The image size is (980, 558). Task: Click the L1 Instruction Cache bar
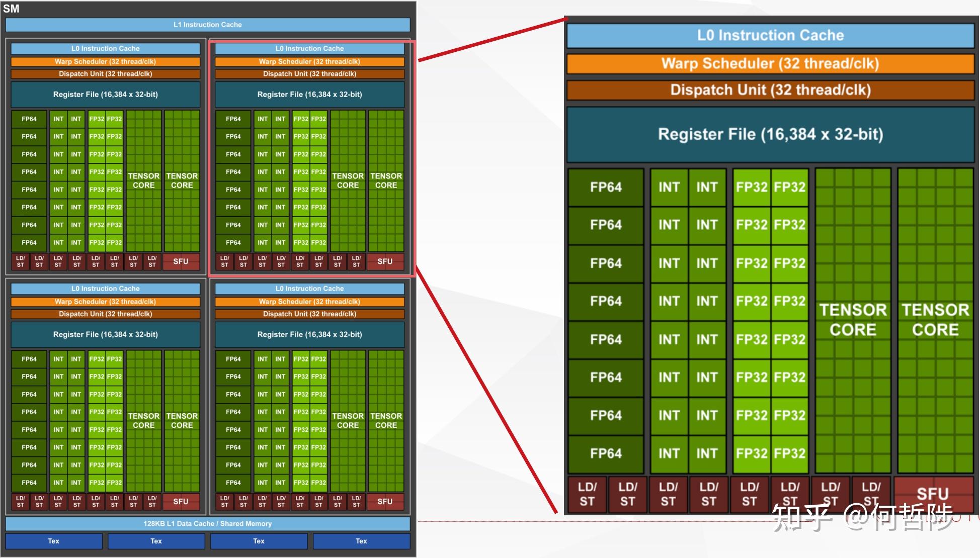207,25
